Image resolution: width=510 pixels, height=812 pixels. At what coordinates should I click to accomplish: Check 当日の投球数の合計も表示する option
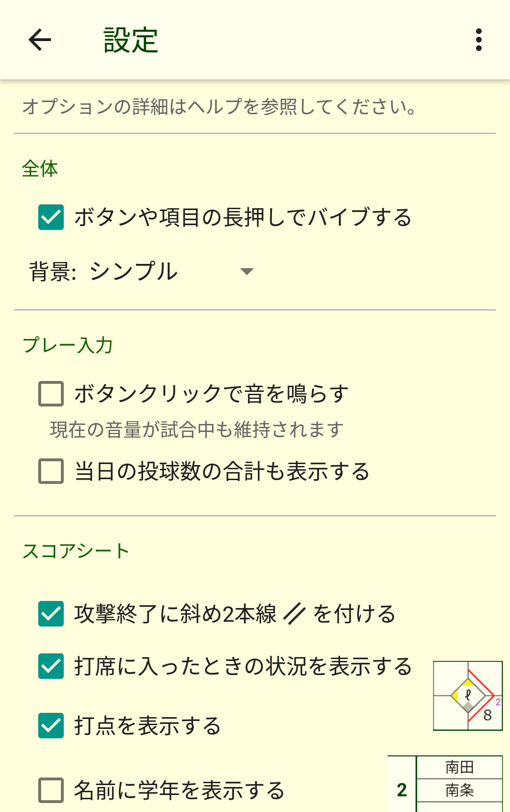coord(51,471)
